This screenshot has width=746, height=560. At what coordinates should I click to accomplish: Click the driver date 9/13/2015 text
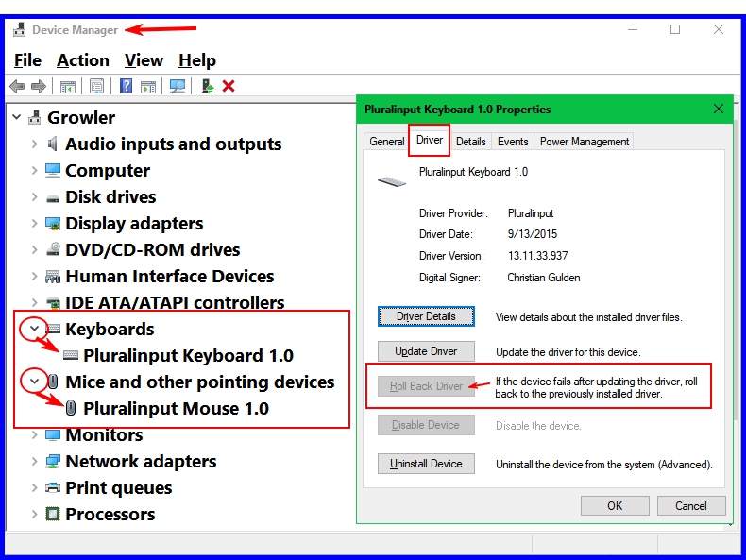pos(533,233)
